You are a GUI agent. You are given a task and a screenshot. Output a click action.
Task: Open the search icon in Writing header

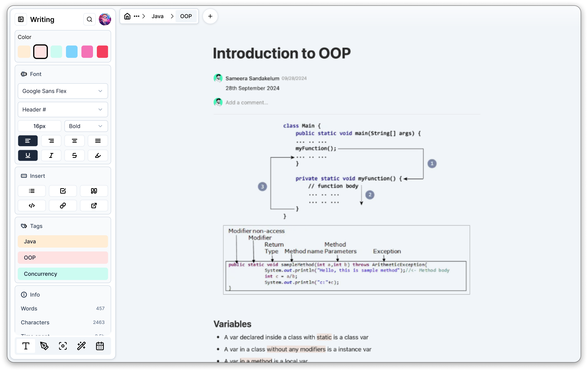pyautogui.click(x=89, y=19)
